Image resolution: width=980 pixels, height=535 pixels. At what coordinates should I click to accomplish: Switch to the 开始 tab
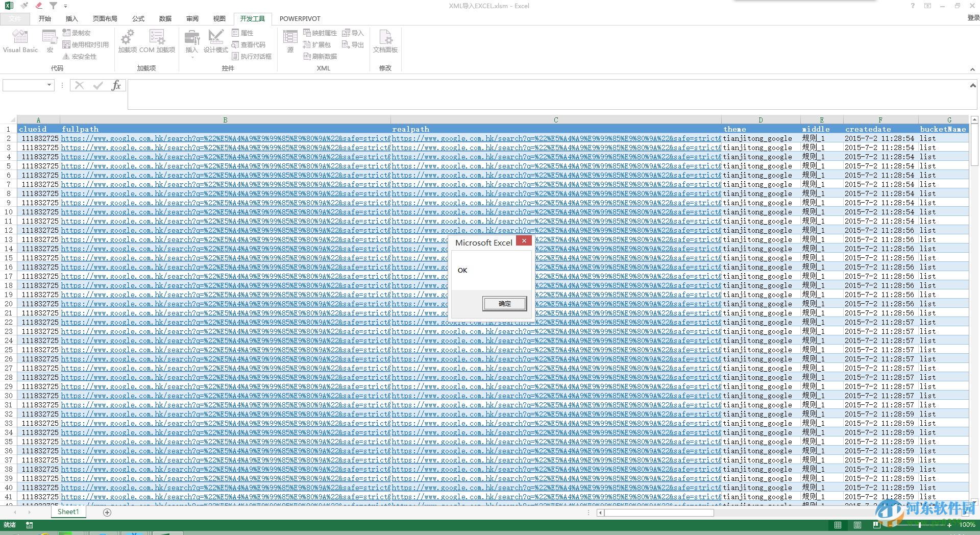point(45,19)
